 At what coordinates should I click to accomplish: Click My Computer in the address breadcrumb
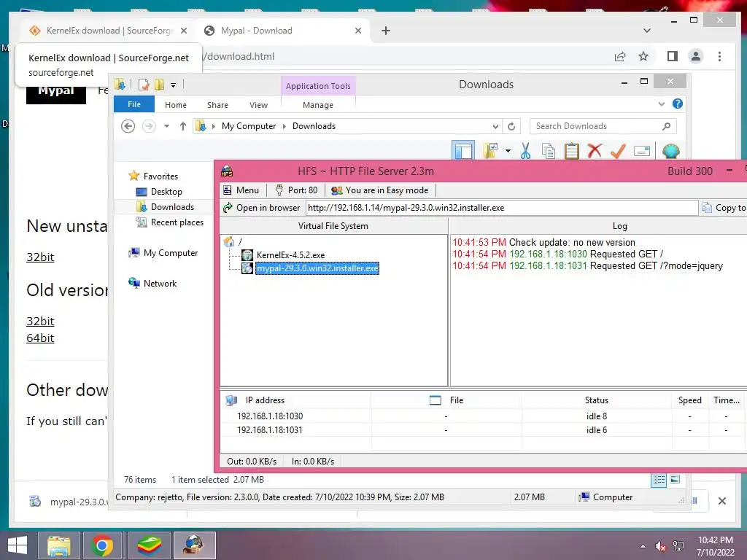[248, 126]
